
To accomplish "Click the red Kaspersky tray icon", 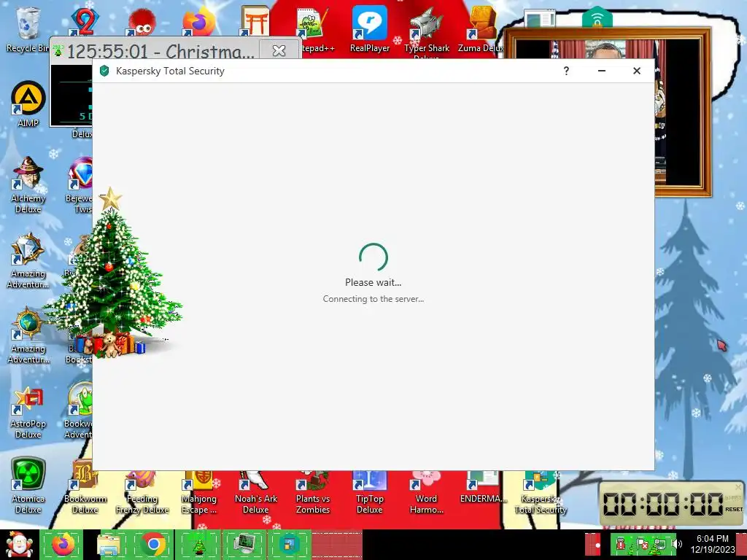I will [621, 543].
